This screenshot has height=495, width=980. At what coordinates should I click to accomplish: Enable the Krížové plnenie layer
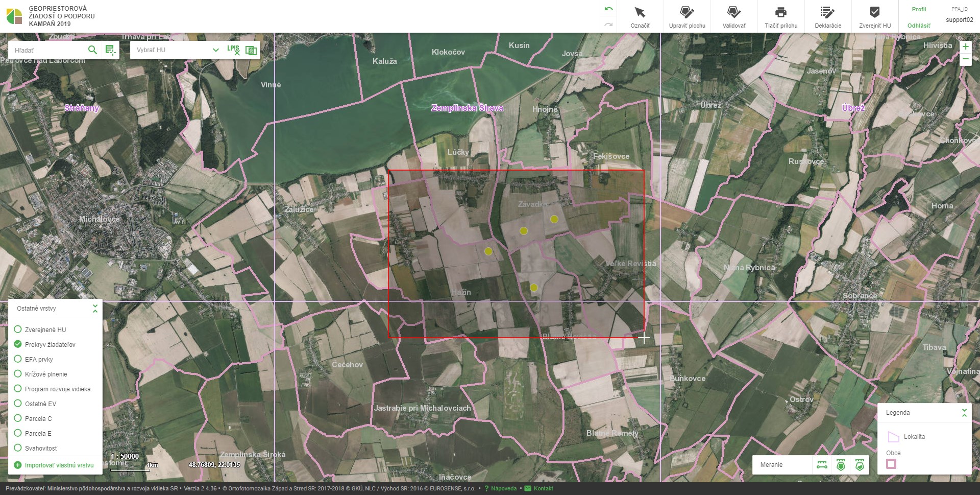pyautogui.click(x=18, y=374)
